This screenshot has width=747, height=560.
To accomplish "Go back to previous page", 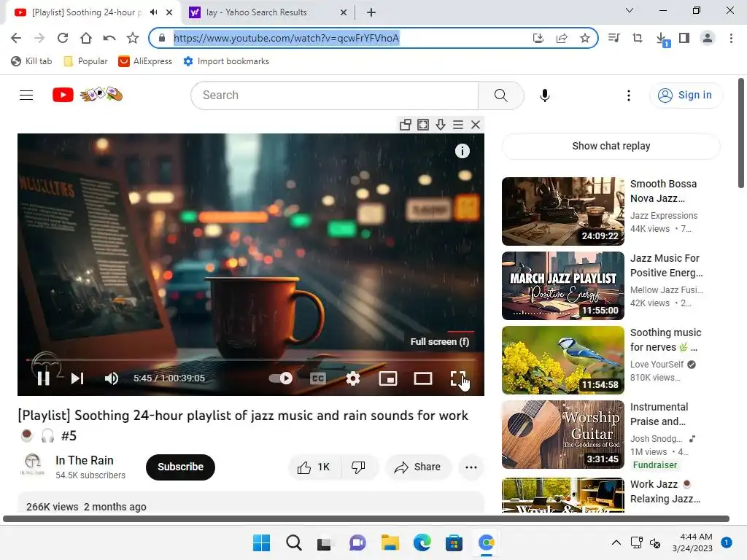I will pos(16,38).
